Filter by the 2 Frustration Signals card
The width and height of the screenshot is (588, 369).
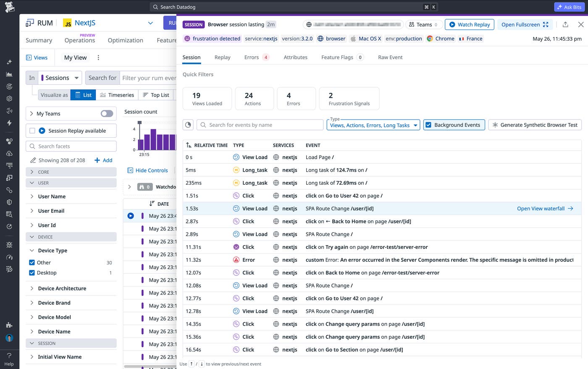[349, 99]
